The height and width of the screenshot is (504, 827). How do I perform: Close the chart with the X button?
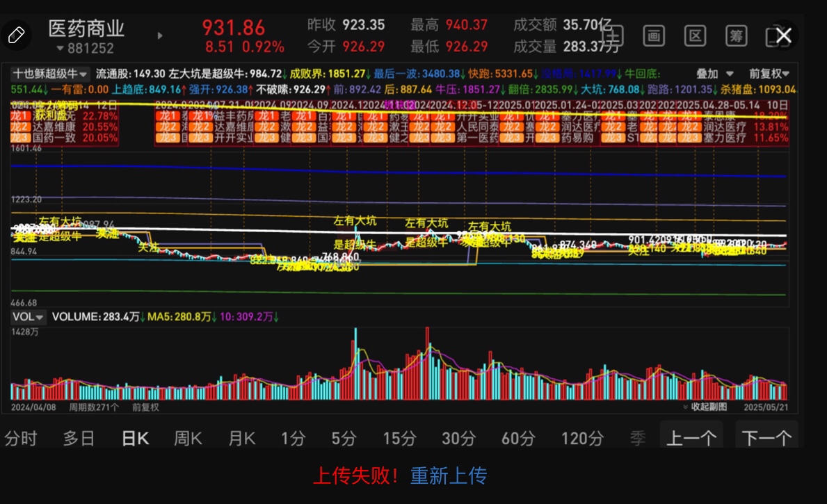784,36
